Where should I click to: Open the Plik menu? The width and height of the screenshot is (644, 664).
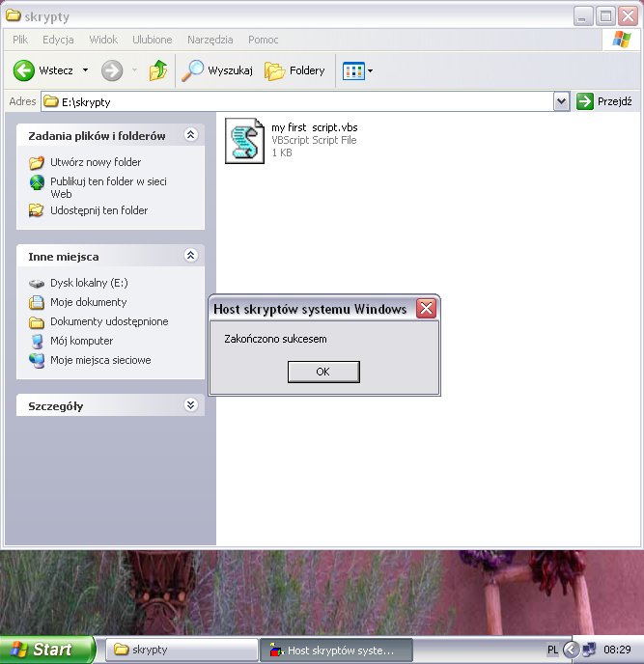click(x=20, y=40)
